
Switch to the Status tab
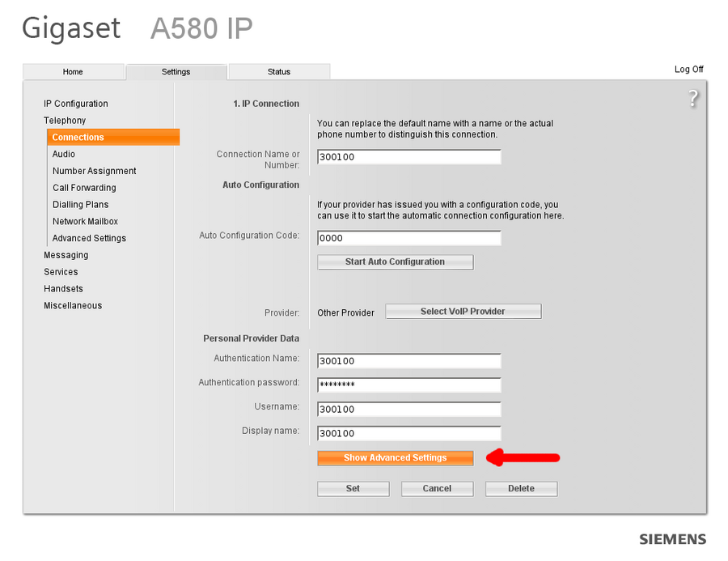tap(278, 71)
